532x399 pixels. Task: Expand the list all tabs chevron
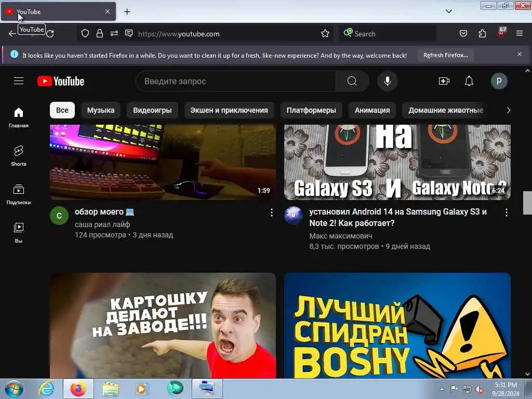448,11
